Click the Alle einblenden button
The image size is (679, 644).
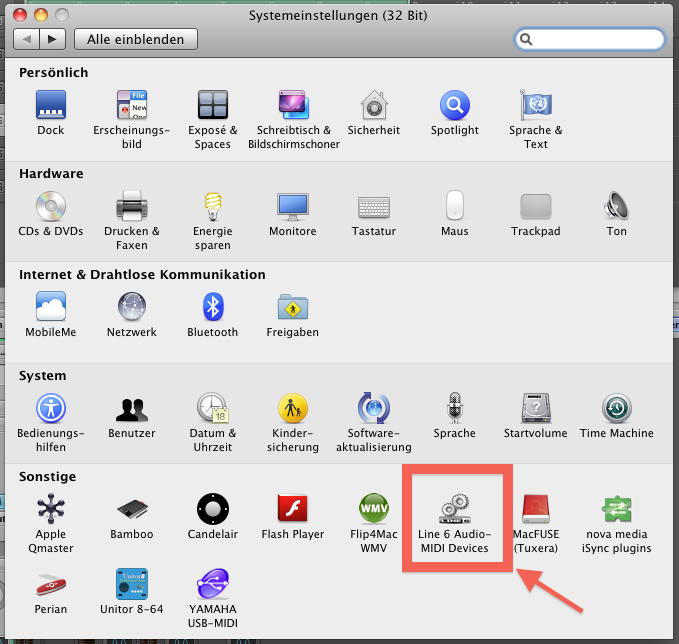point(136,39)
